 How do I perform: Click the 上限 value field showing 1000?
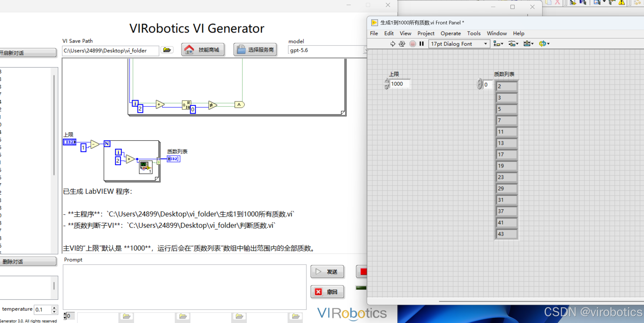point(400,84)
